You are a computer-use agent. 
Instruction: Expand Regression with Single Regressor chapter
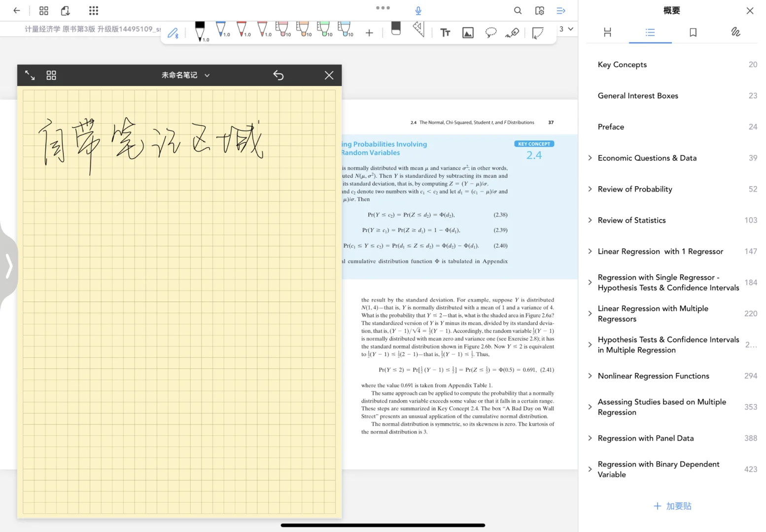coord(590,282)
